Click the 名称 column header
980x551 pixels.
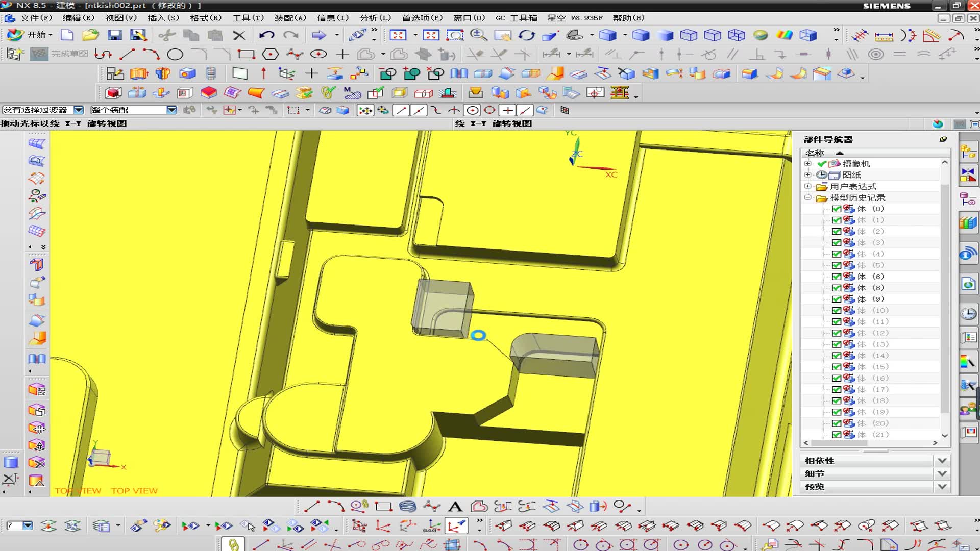click(815, 153)
